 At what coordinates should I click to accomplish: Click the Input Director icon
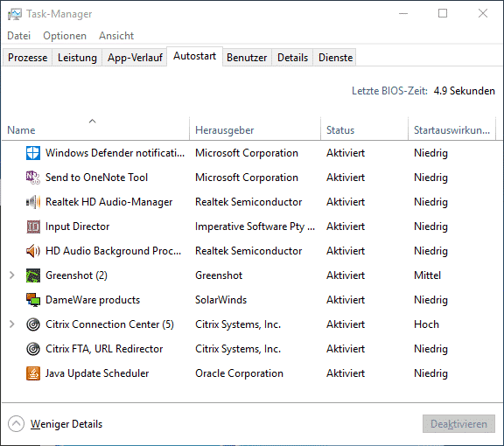point(33,226)
